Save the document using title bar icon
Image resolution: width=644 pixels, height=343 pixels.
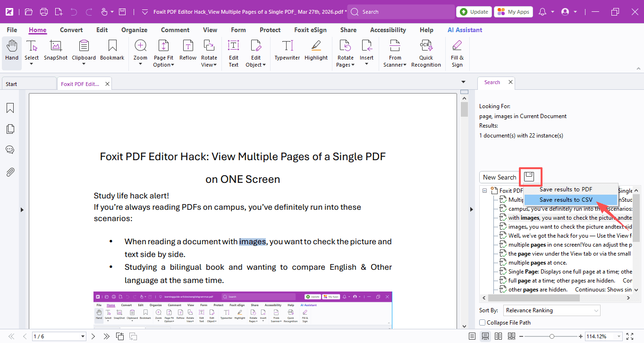122,12
